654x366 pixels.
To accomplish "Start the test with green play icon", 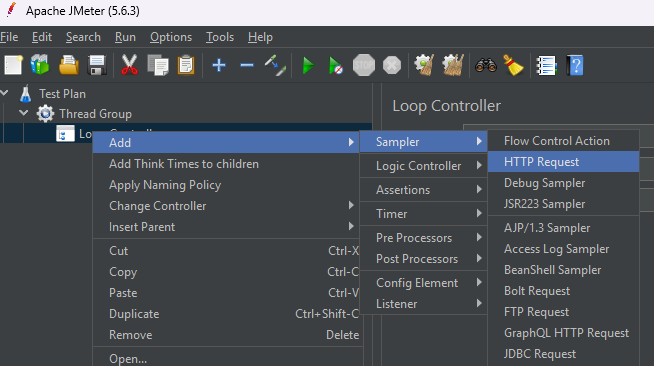I will coord(308,65).
